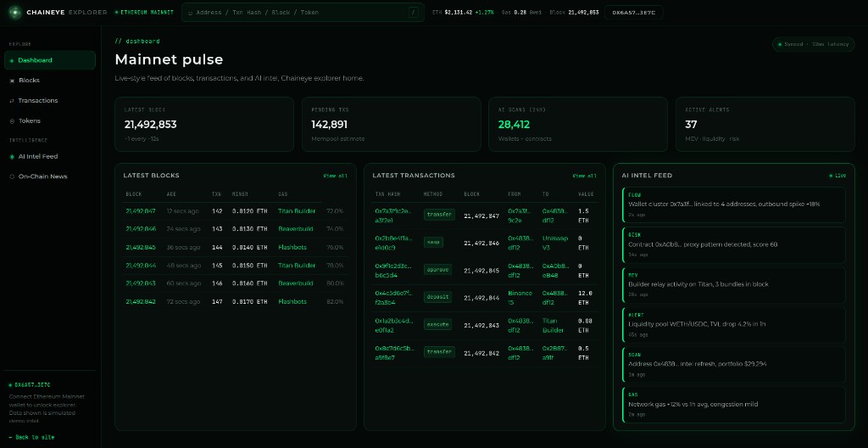Image resolution: width=868 pixels, height=448 pixels.
Task: Click the swap method badge
Action: coord(433,243)
